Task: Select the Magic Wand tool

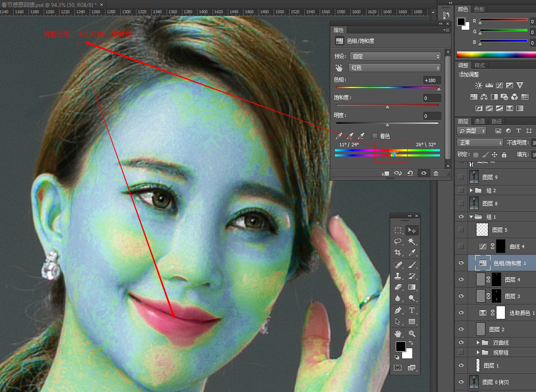Action: point(411,241)
